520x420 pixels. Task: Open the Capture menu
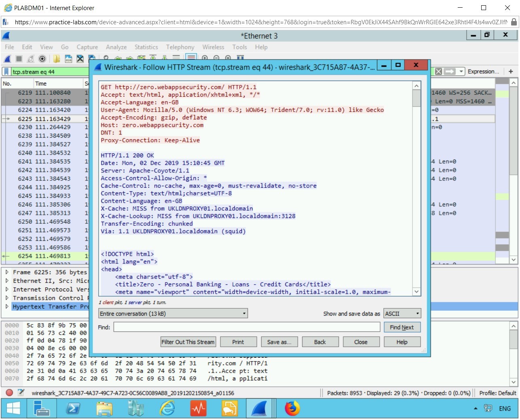[x=87, y=47]
